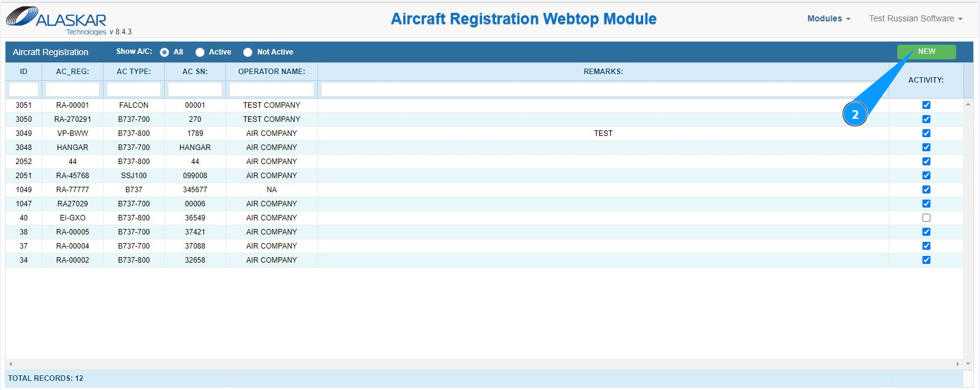980x390 pixels.
Task: Sort by the AC TYPE column header
Action: [x=134, y=72]
